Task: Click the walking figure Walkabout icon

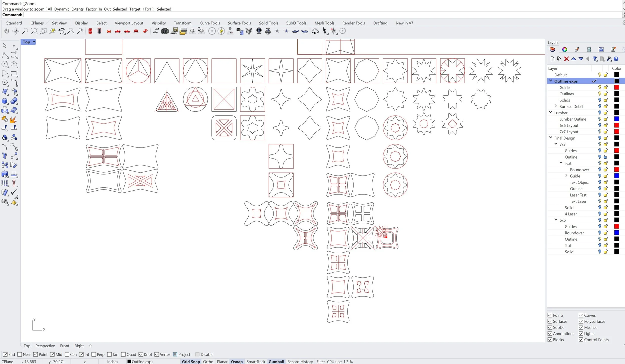Action: click(324, 31)
